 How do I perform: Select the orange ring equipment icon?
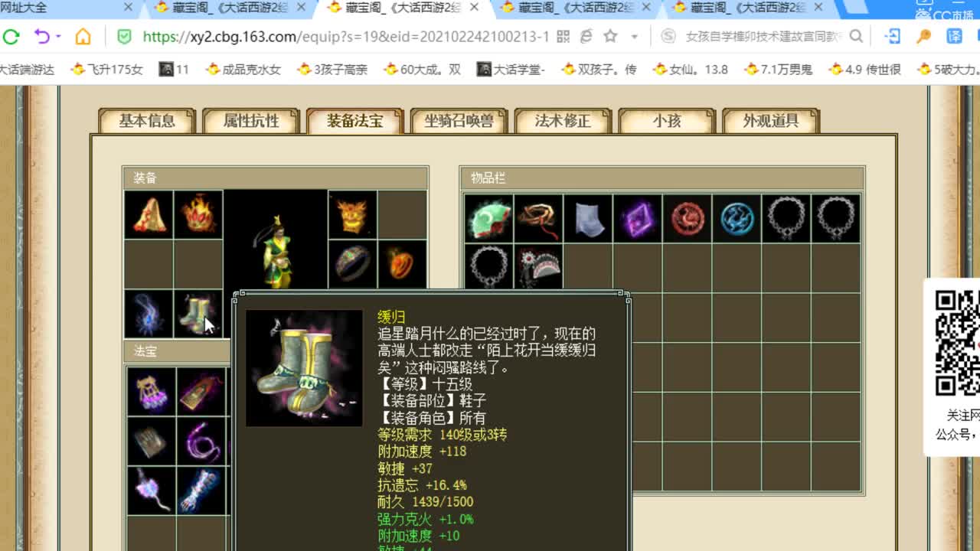click(401, 264)
